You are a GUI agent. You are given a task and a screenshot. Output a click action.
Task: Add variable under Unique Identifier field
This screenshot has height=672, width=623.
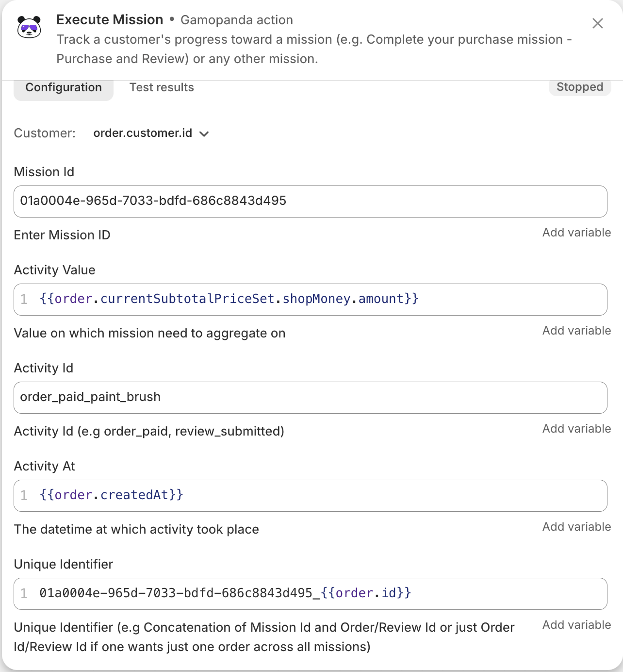tap(576, 625)
